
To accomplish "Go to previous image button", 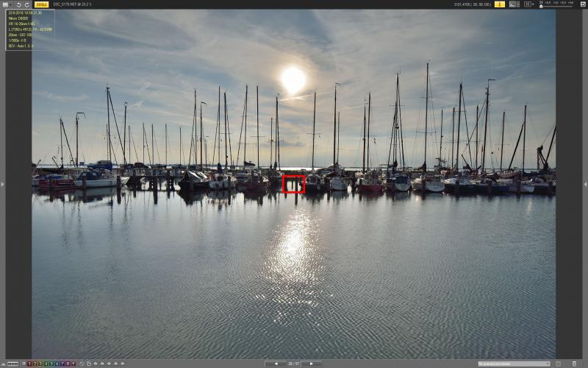I will point(276,364).
